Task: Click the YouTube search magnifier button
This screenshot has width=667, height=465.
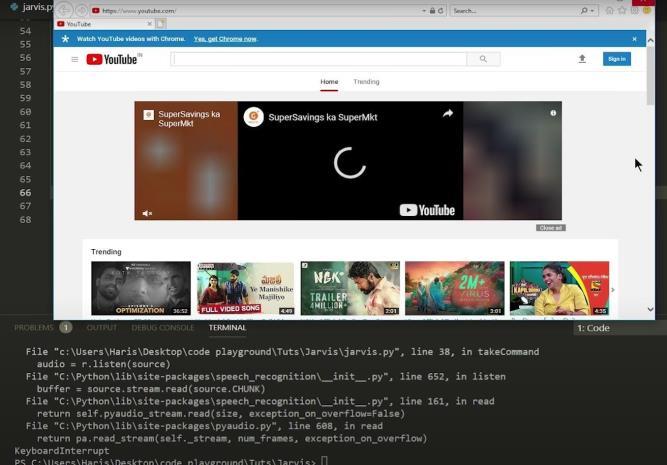Action: (x=483, y=59)
